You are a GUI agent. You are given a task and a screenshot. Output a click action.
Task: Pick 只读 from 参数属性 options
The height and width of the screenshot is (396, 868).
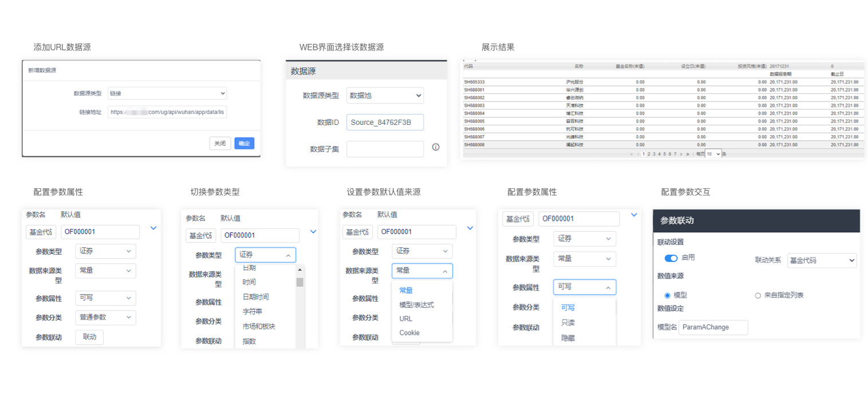[x=567, y=323]
